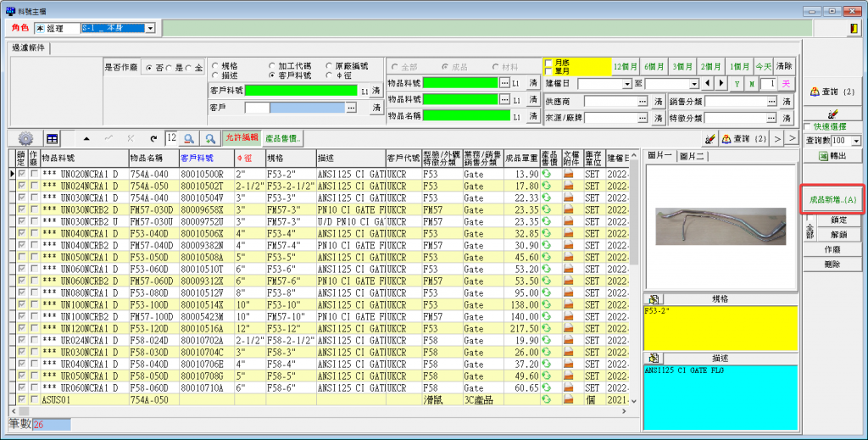The height and width of the screenshot is (440, 868).
Task: Click the refresh arrow icon in grid toolbar
Action: coord(153,138)
